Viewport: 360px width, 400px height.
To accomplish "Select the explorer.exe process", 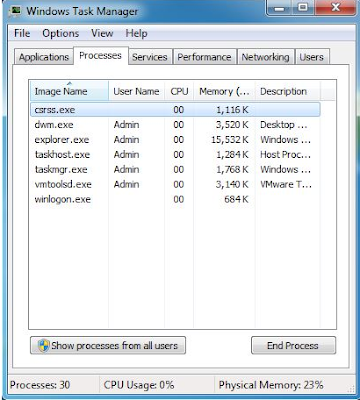I will point(175,140).
